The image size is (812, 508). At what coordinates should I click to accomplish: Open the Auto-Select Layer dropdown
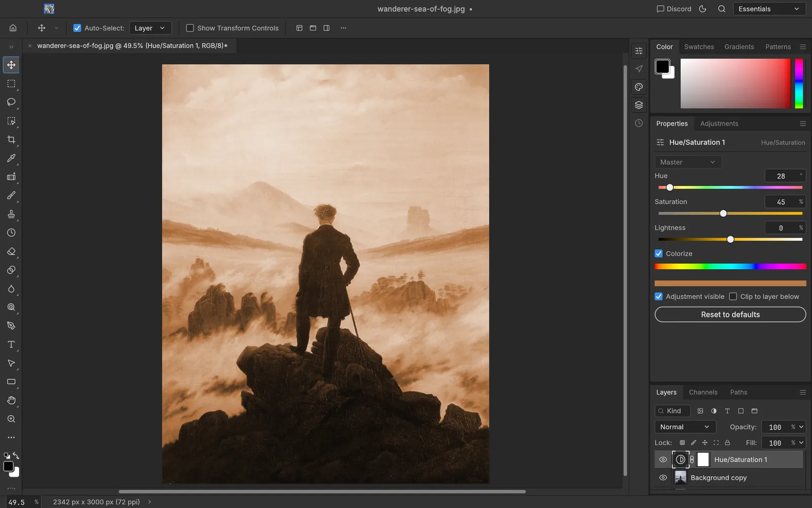click(150, 28)
